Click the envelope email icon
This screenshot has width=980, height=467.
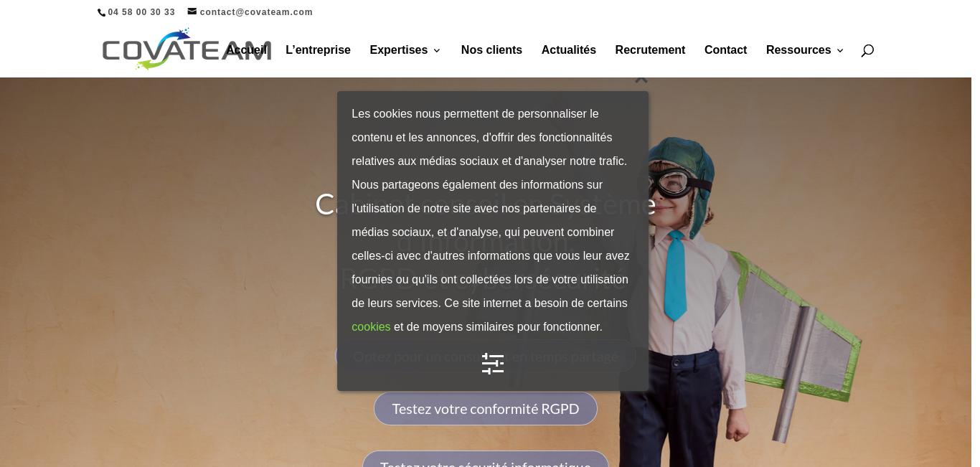pos(192,11)
